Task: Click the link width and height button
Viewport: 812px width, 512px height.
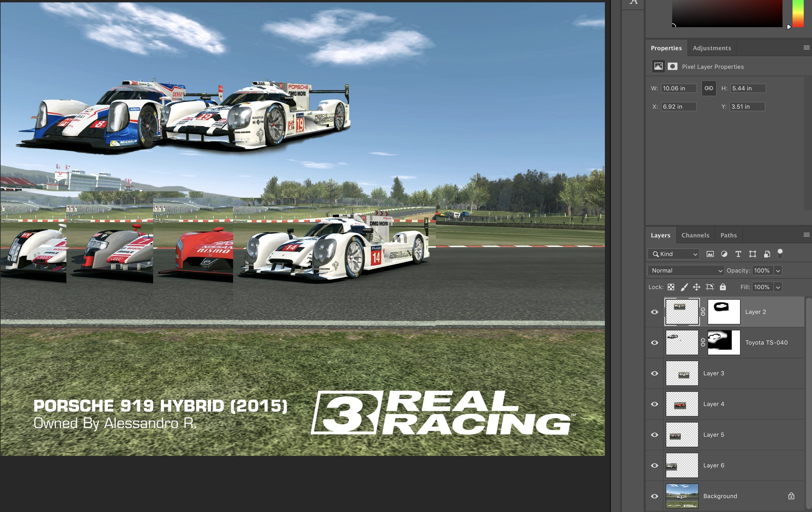Action: click(708, 88)
